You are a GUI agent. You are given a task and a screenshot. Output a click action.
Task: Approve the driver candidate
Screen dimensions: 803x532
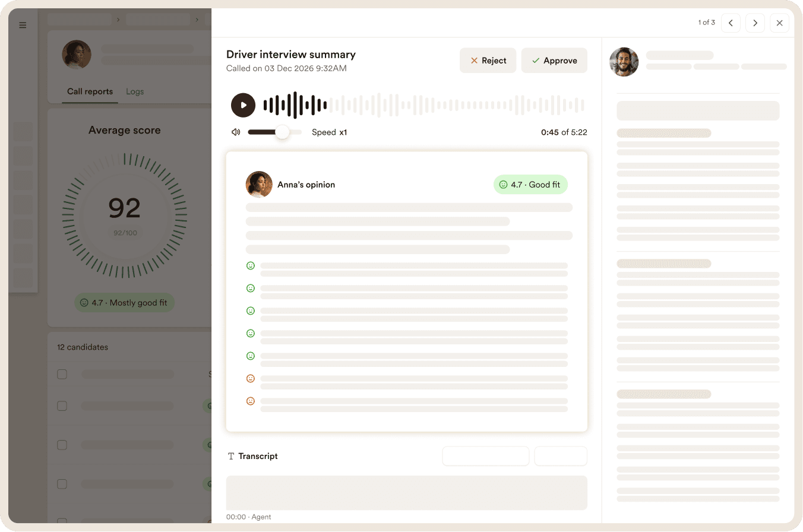click(x=554, y=61)
